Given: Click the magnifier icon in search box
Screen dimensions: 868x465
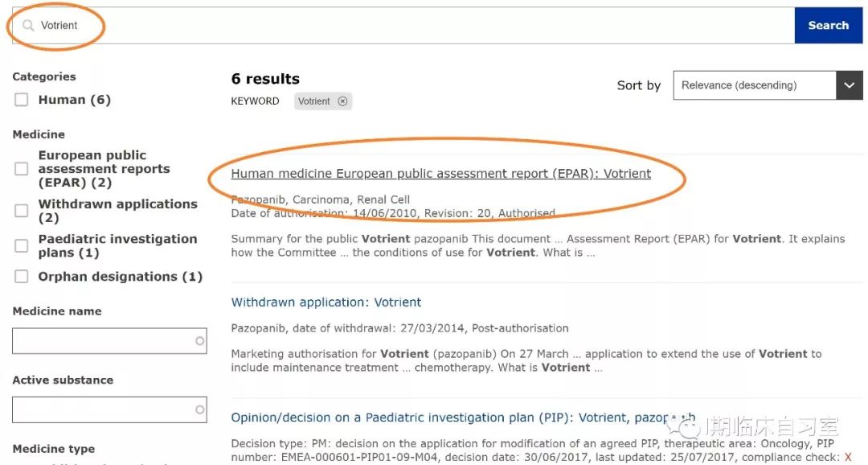Looking at the screenshot, I should pyautogui.click(x=28, y=26).
